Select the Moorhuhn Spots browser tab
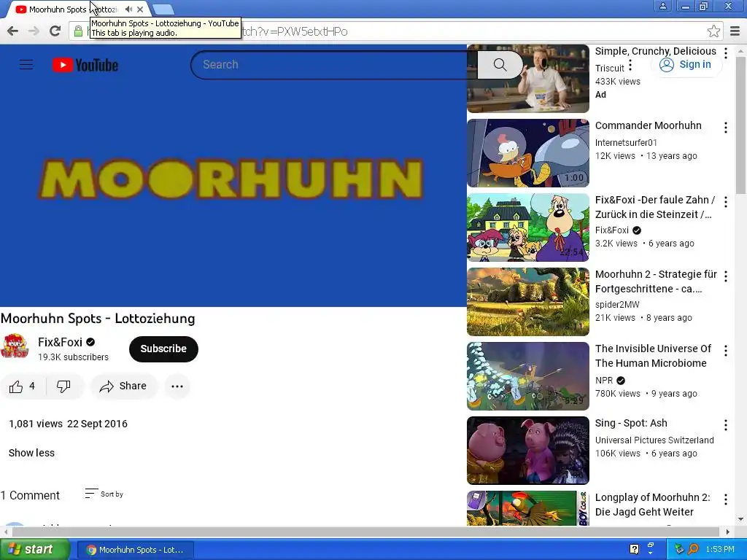The image size is (747, 560). 76,9
